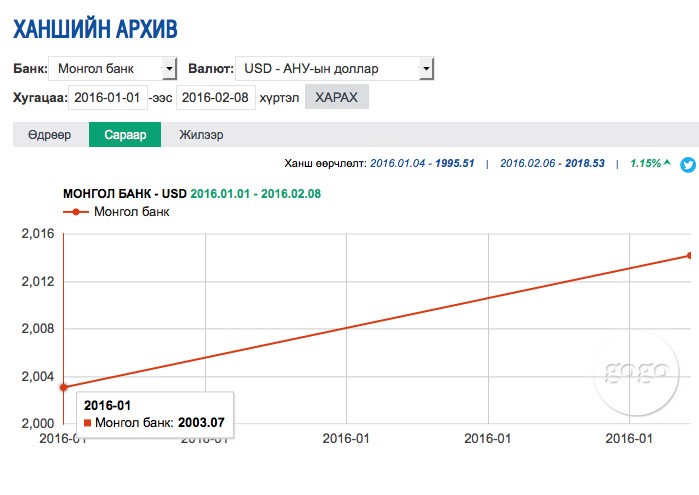Click the red legend marker icon
This screenshot has width=699, height=495.
[76, 212]
